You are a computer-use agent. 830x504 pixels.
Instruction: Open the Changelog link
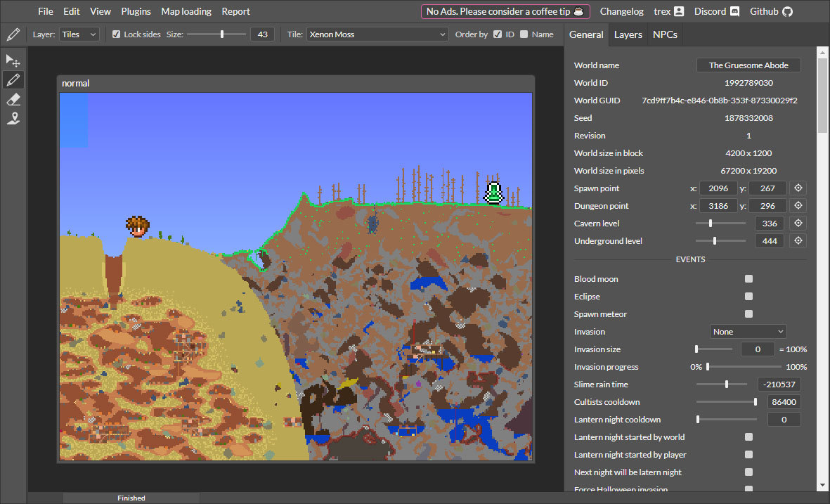[621, 11]
